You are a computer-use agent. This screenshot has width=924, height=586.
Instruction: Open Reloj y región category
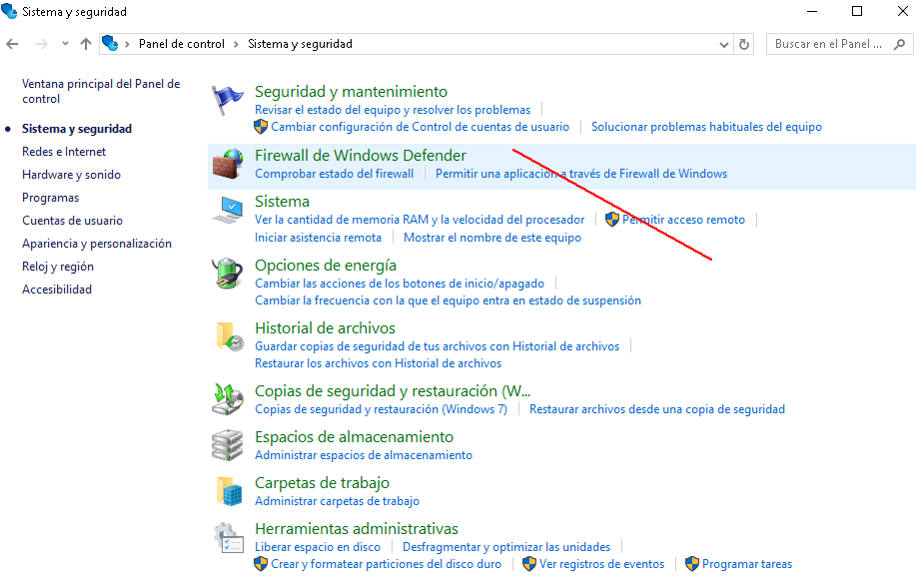click(x=58, y=267)
